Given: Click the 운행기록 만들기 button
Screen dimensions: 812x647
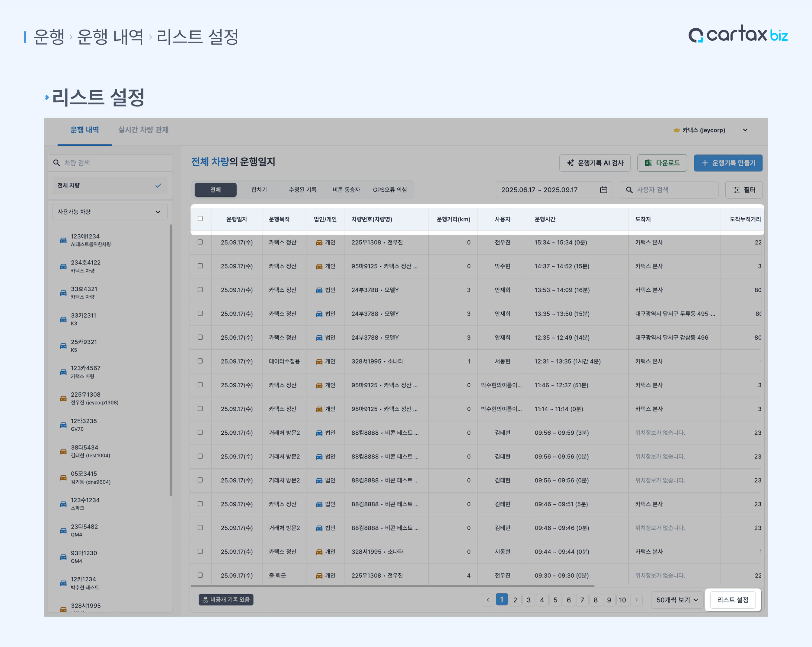Looking at the screenshot, I should 728,163.
